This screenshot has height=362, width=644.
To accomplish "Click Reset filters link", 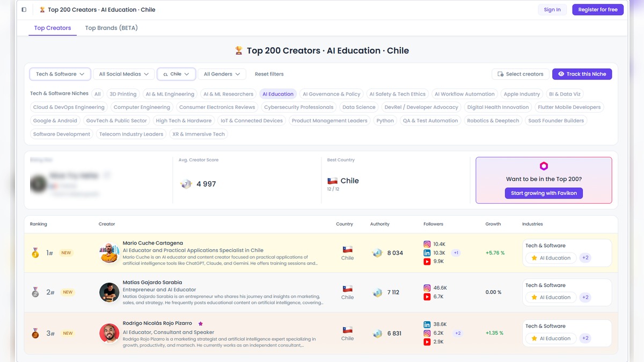I will [x=269, y=74].
